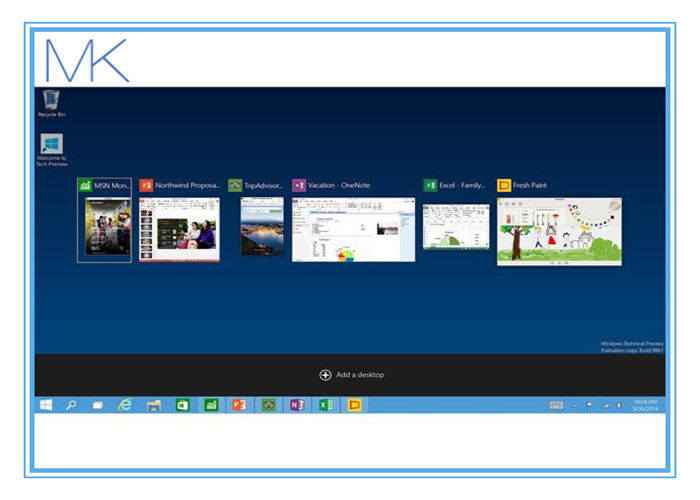
Task: Open the network tray icon
Action: coord(606,405)
